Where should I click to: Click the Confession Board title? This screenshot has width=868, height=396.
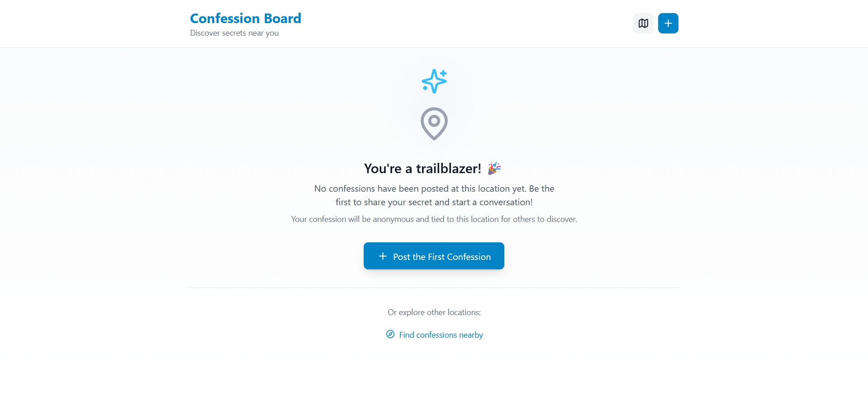pos(245,18)
